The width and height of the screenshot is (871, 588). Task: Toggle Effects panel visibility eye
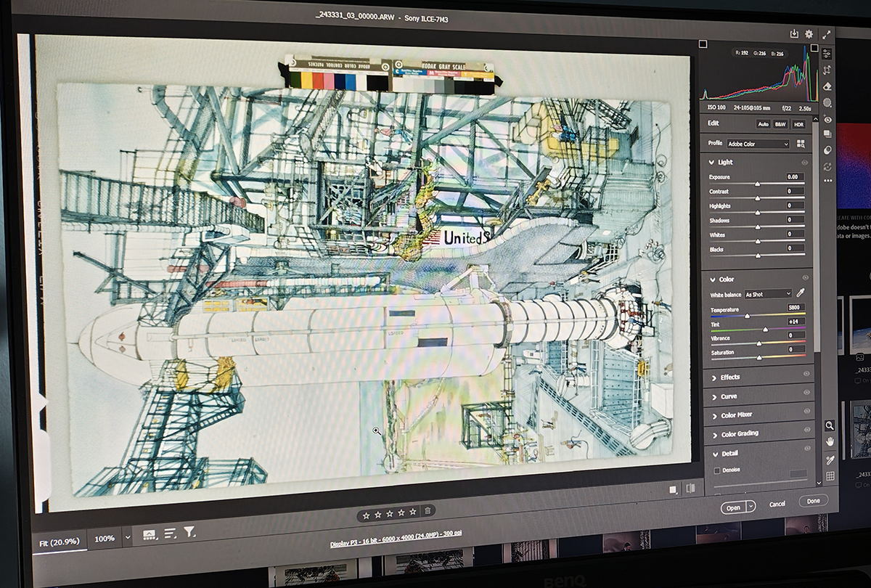pos(806,375)
